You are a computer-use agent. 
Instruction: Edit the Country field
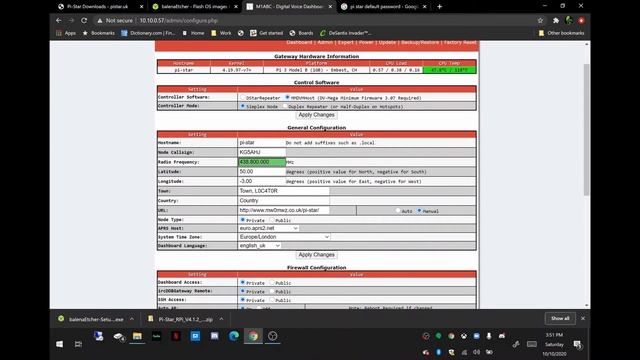(x=284, y=201)
